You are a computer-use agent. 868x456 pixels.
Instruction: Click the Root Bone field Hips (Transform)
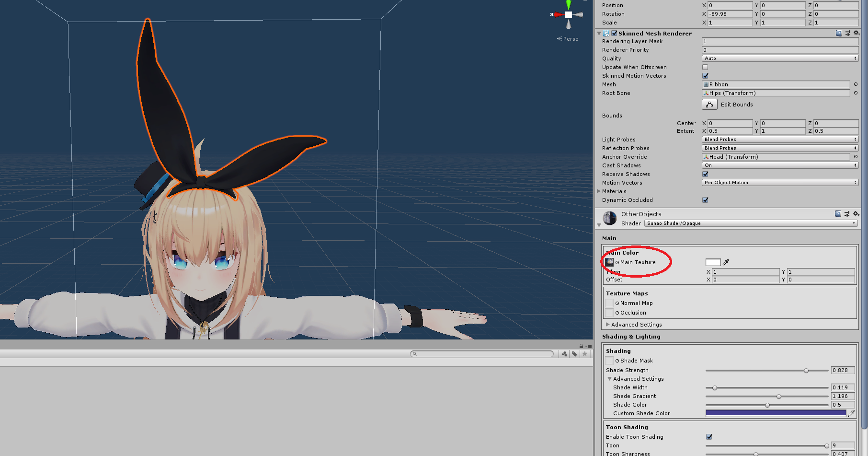pyautogui.click(x=776, y=93)
